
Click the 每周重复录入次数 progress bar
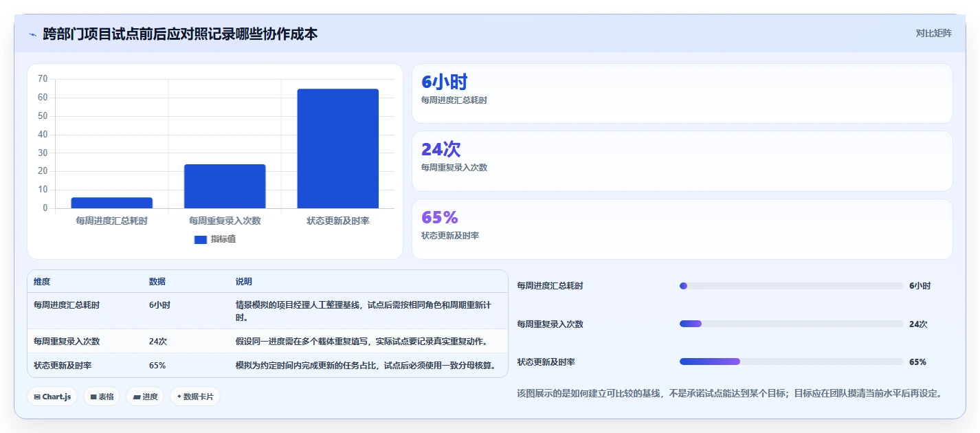click(x=791, y=324)
